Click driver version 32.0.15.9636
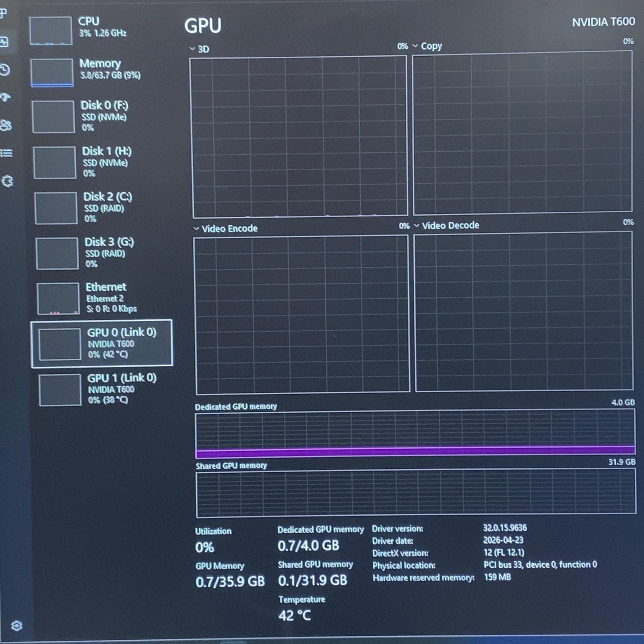644x644 pixels. click(x=505, y=528)
